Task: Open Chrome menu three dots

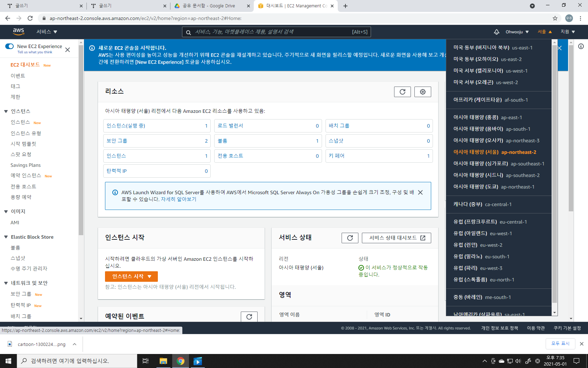Action: (581, 18)
